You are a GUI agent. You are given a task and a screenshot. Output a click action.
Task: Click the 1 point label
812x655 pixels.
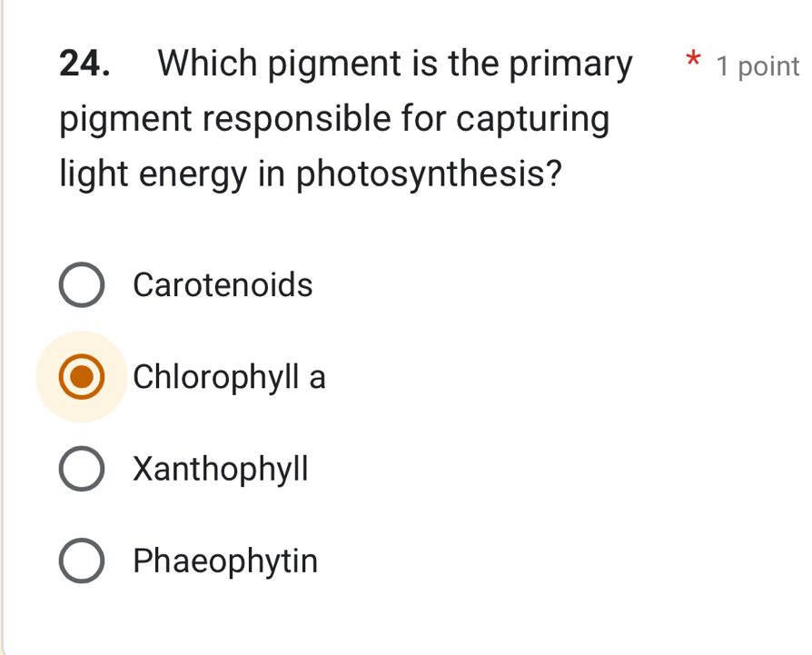click(x=758, y=65)
